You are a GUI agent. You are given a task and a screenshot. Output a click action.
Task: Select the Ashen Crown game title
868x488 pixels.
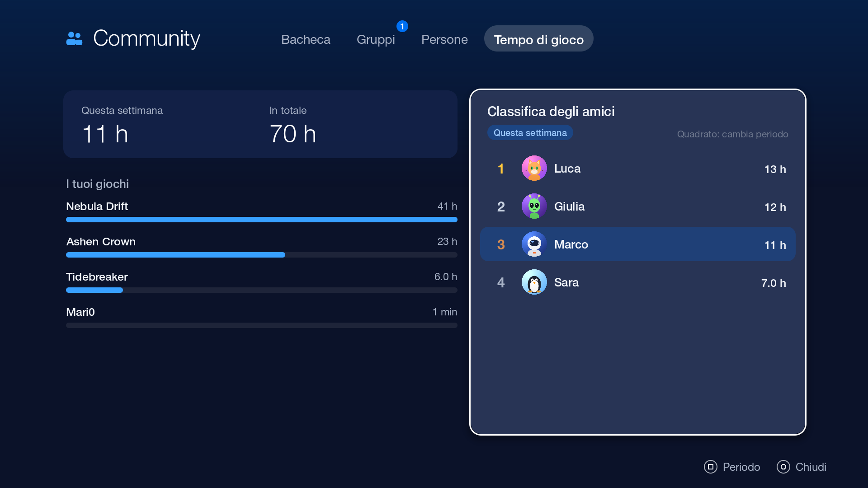(x=101, y=242)
